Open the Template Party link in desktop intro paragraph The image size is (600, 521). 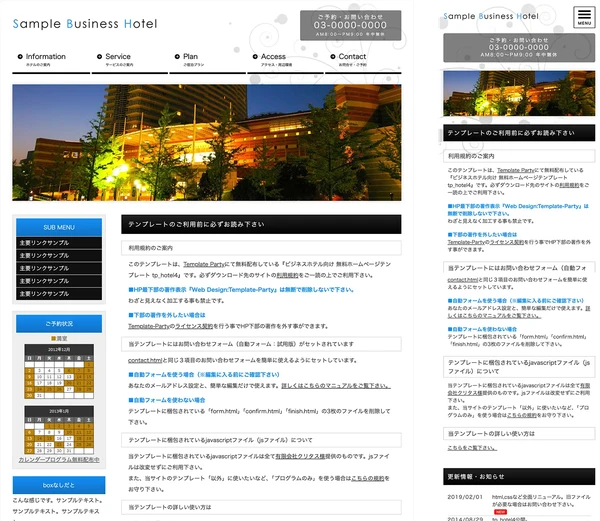click(x=204, y=264)
